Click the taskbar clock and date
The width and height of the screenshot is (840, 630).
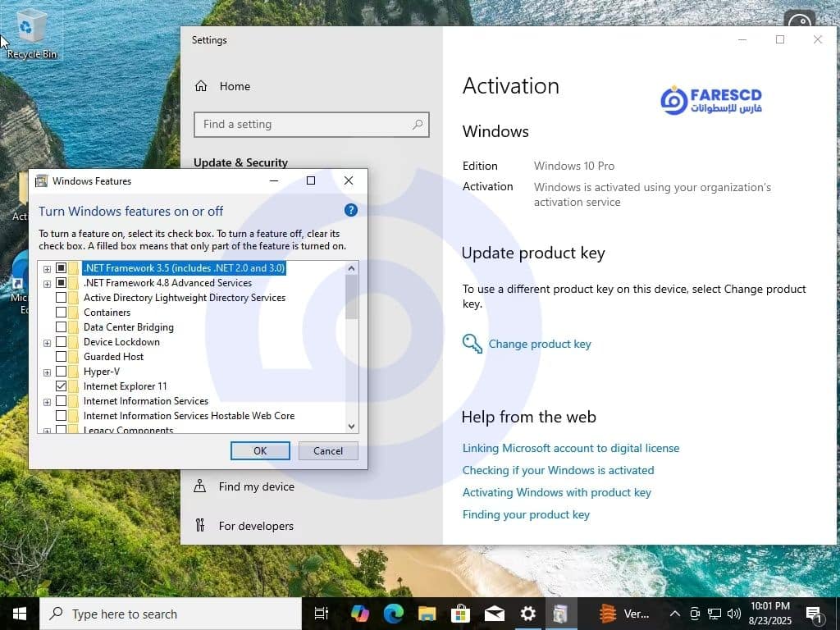pos(769,614)
